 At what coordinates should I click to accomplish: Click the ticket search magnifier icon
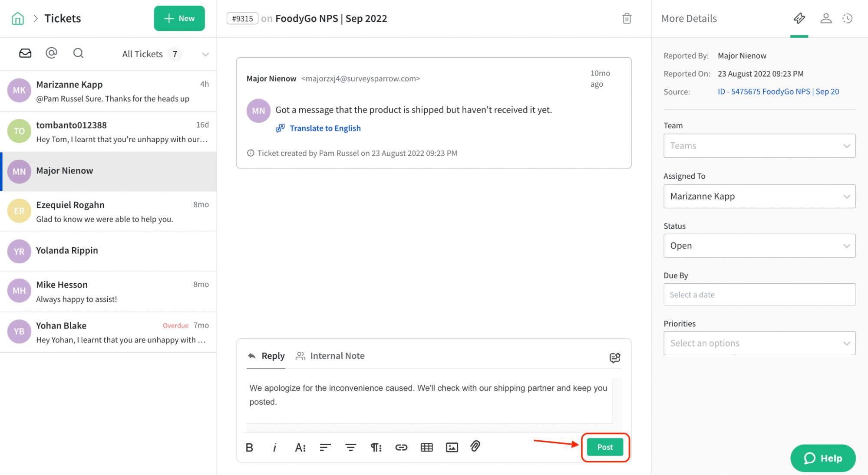[x=78, y=53]
